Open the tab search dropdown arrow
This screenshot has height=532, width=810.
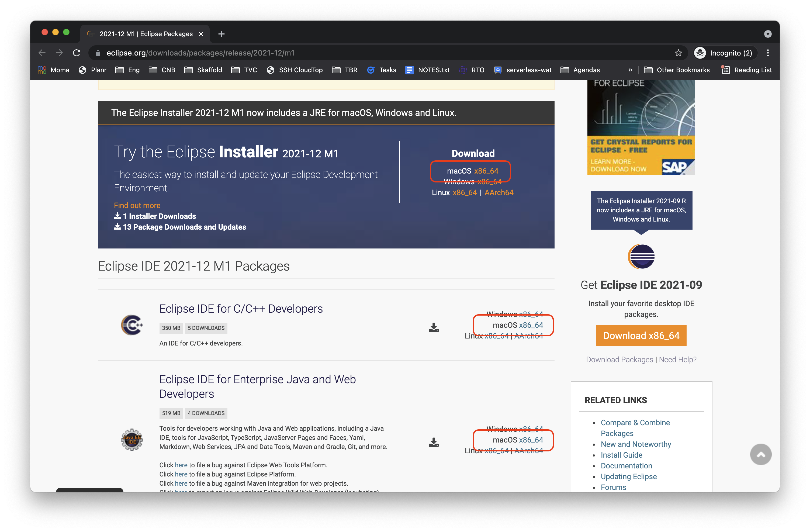tap(767, 34)
